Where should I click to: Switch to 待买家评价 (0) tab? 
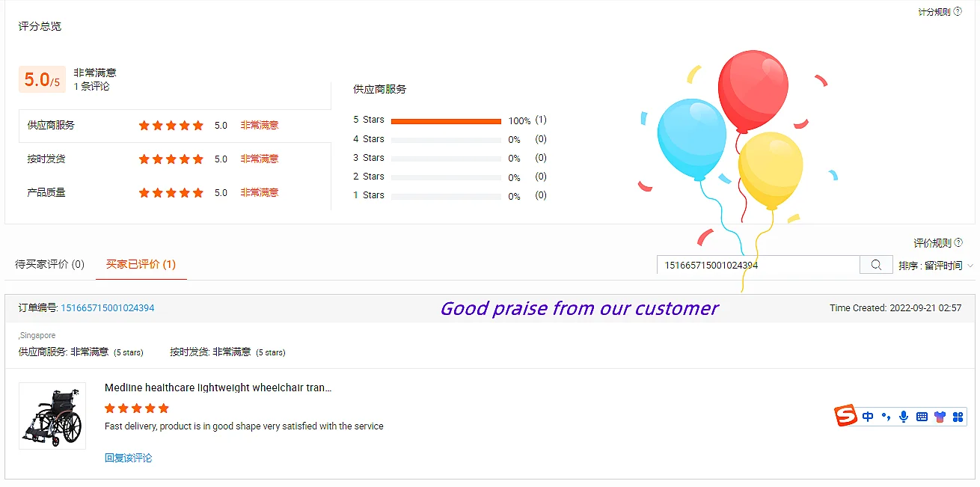coord(50,264)
